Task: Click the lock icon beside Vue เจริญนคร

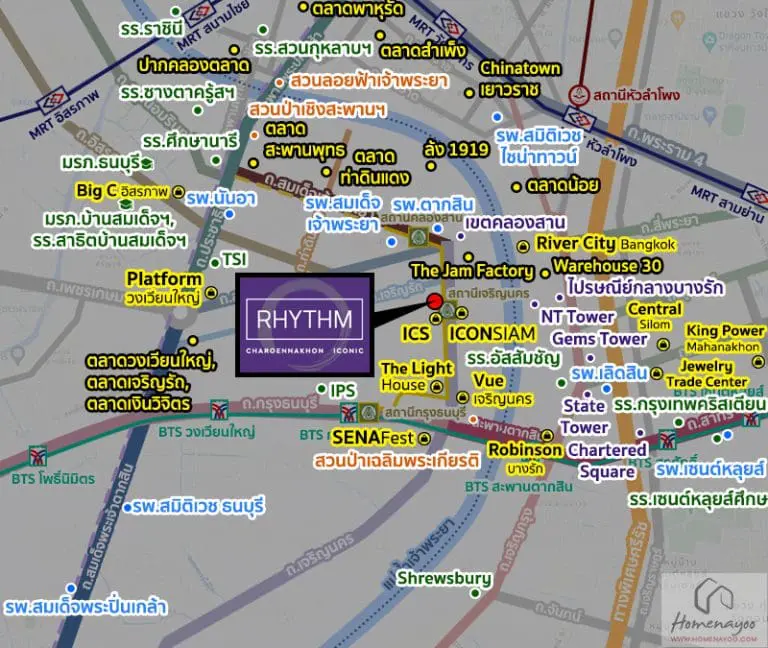Action: (462, 397)
